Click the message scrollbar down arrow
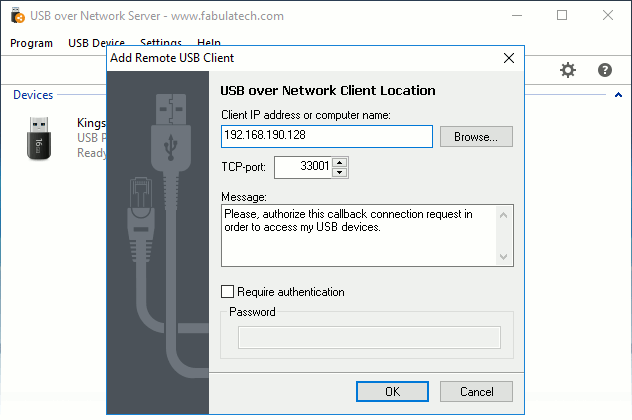The image size is (632, 420). (x=503, y=257)
